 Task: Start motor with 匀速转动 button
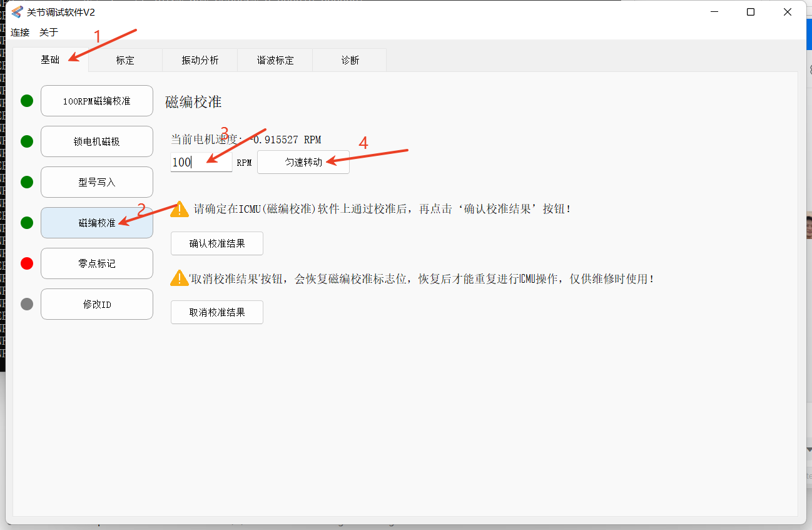[x=303, y=162]
